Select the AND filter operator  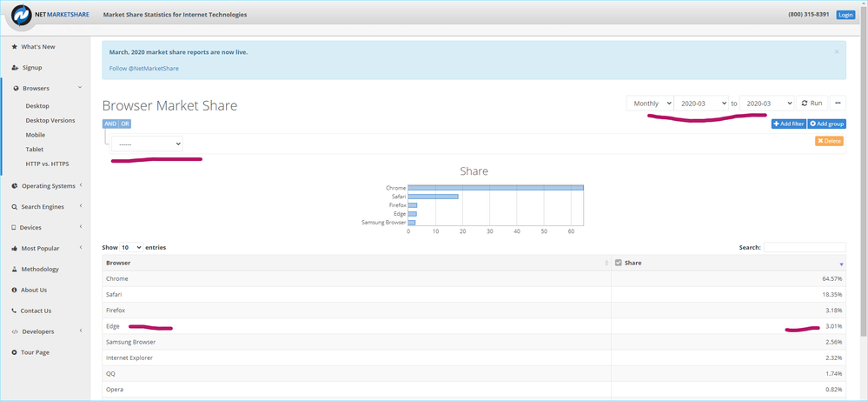tap(110, 124)
